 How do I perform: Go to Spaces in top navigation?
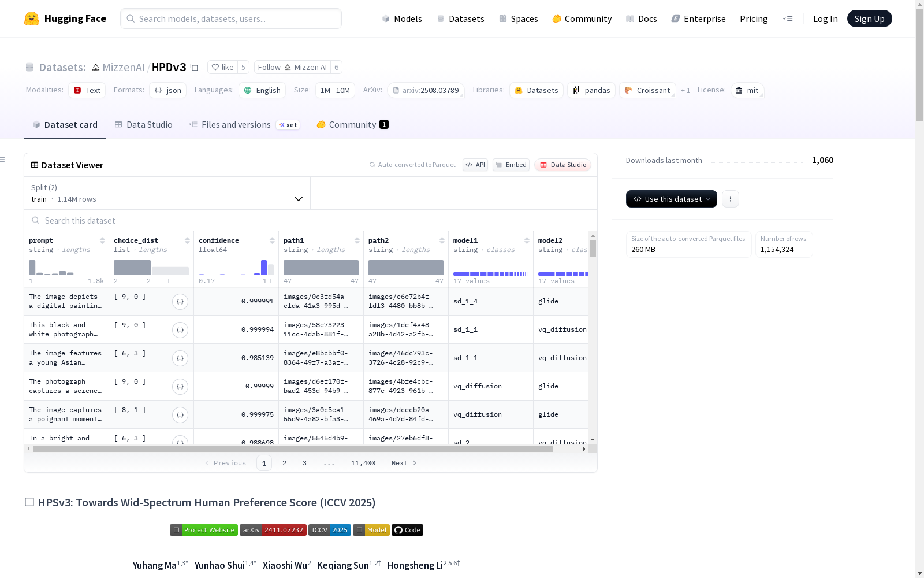pos(519,18)
